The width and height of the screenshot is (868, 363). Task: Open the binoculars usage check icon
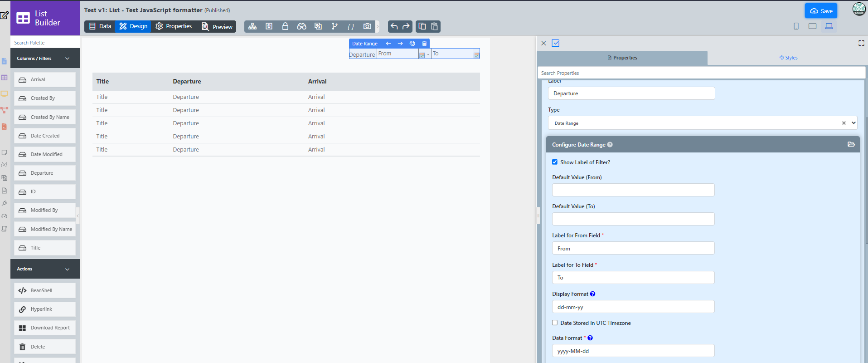tap(301, 26)
